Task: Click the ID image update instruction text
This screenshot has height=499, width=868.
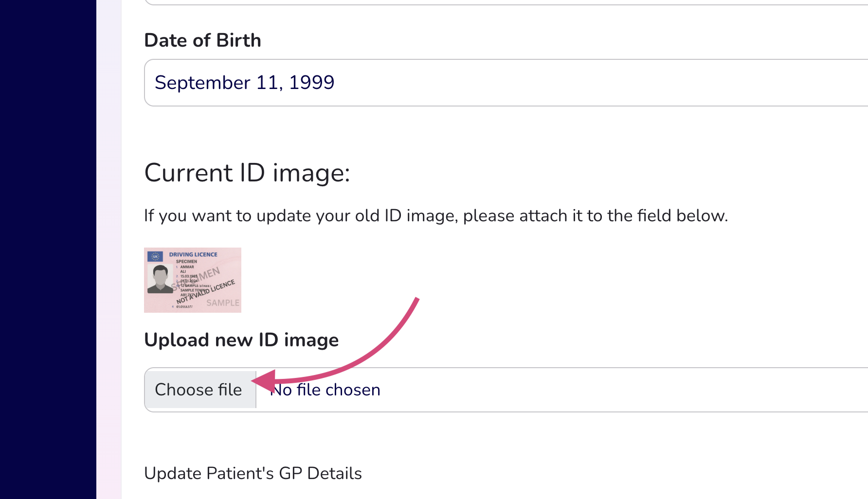Action: pos(436,215)
